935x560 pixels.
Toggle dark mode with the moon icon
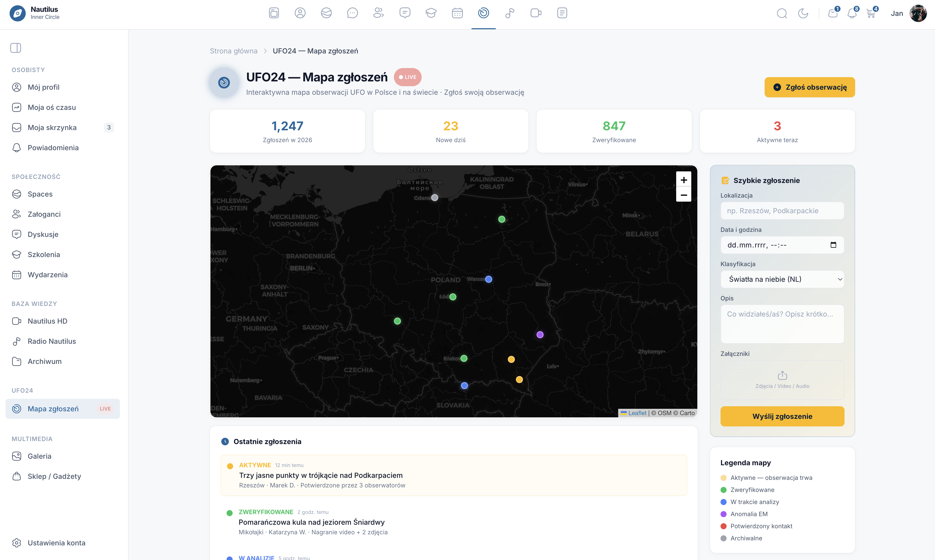pos(803,14)
